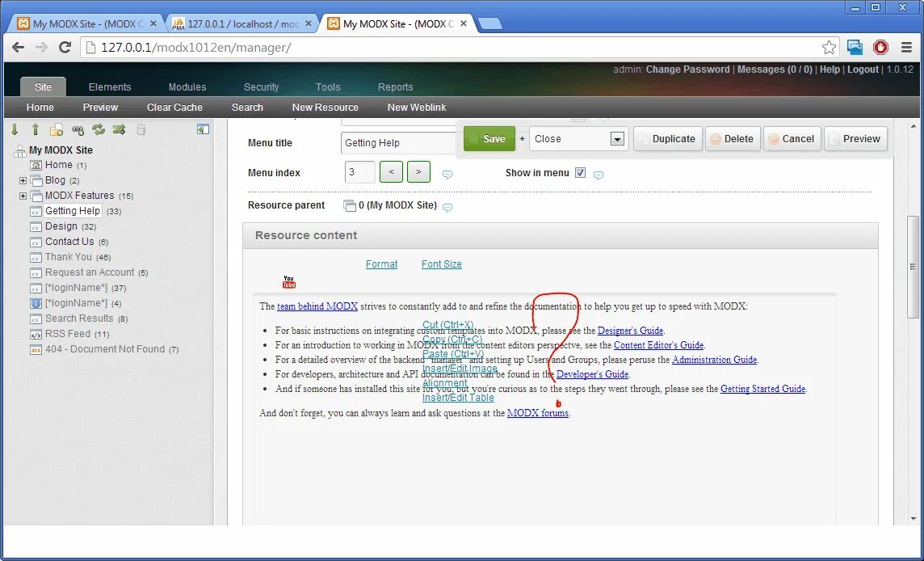Open the Security tab

[x=261, y=86]
